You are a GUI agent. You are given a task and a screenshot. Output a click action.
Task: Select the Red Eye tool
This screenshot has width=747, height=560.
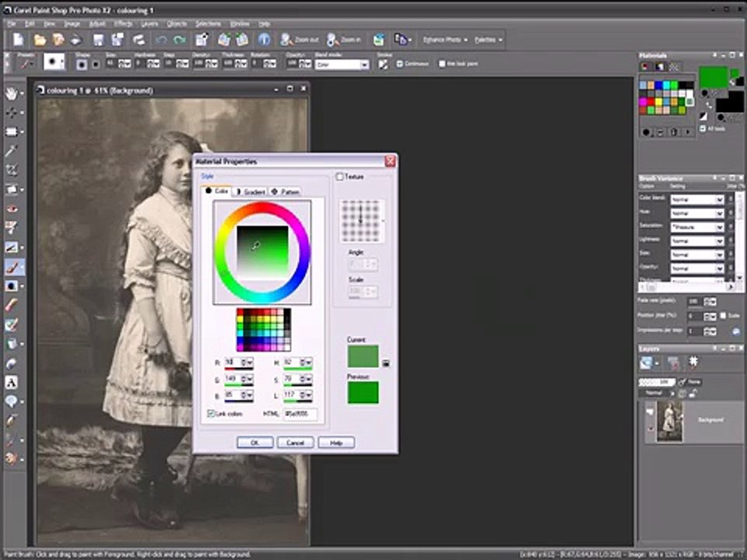(10, 208)
